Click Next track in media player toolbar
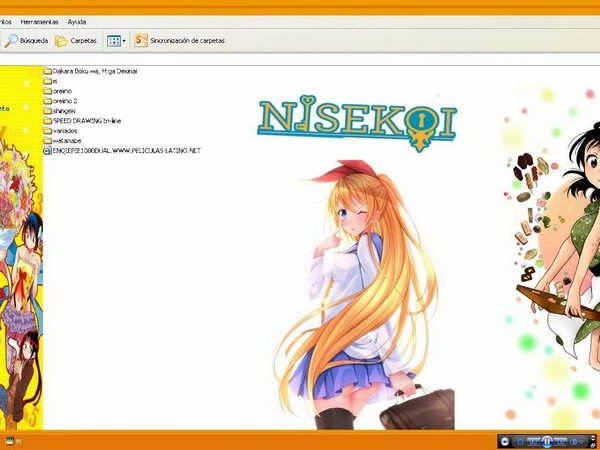 (561, 442)
